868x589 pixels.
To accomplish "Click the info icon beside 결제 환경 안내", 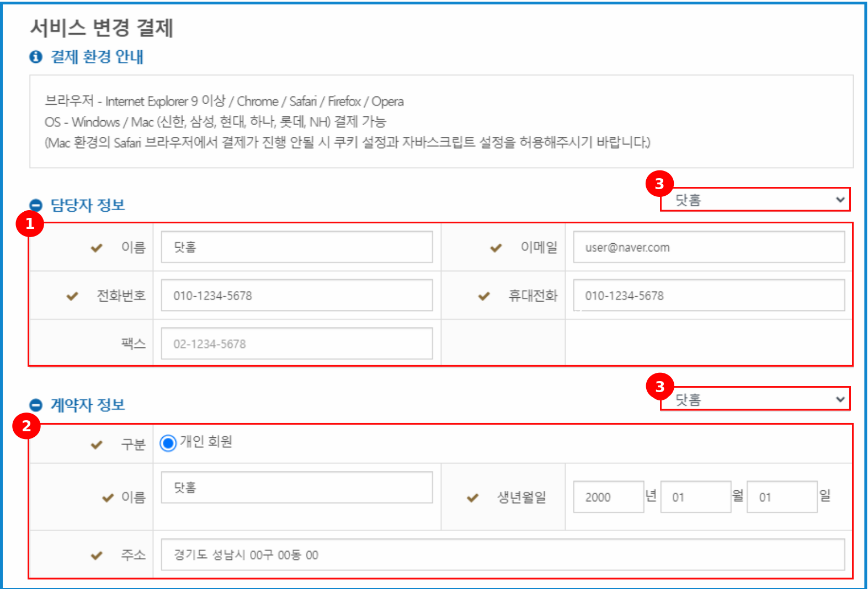I will 36,57.
